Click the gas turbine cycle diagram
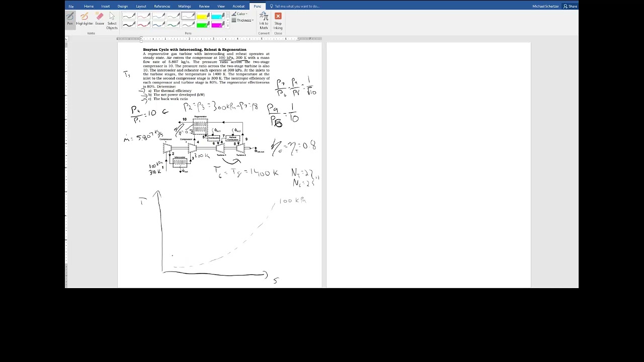This screenshot has height=362, width=644. [211, 143]
